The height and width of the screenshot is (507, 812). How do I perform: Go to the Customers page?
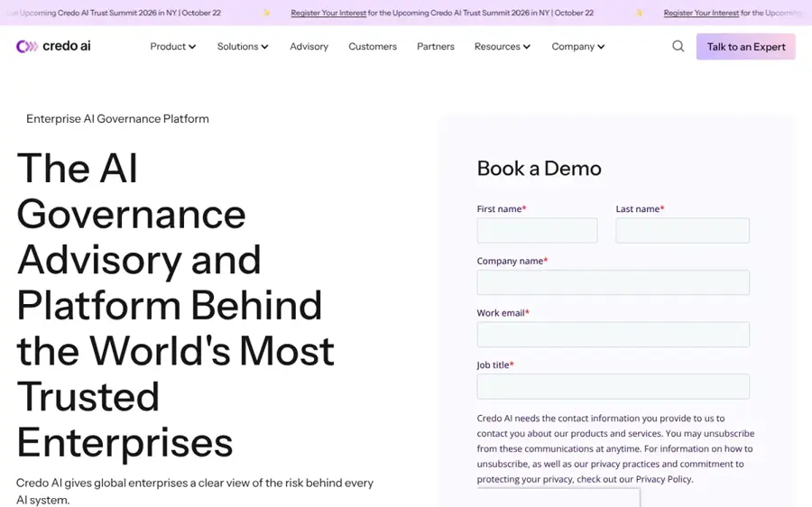click(373, 47)
